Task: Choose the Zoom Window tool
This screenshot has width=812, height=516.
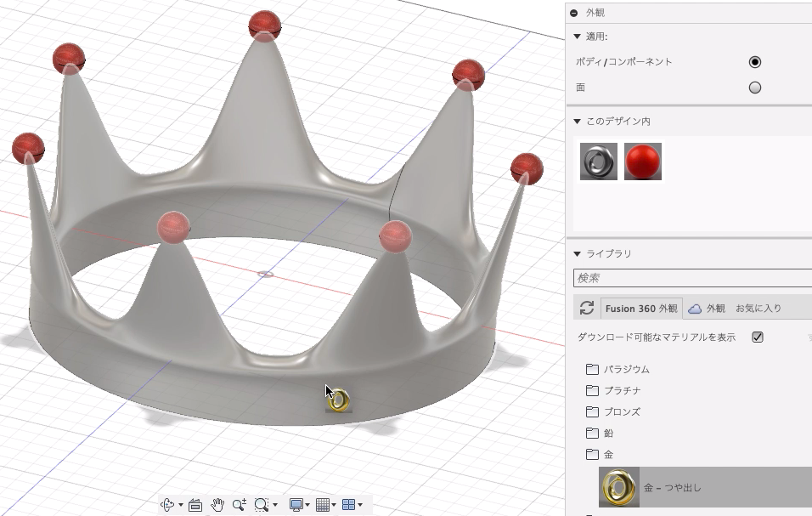Action: coord(262,505)
